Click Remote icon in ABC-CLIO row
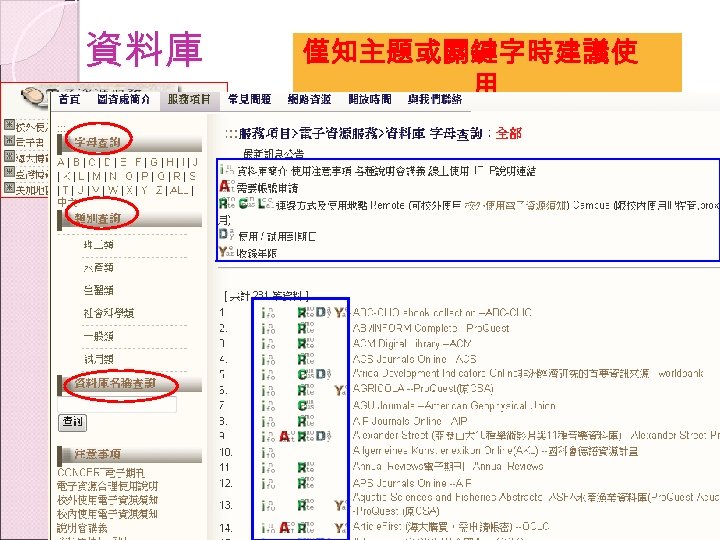This screenshot has width=720, height=540. click(306, 313)
